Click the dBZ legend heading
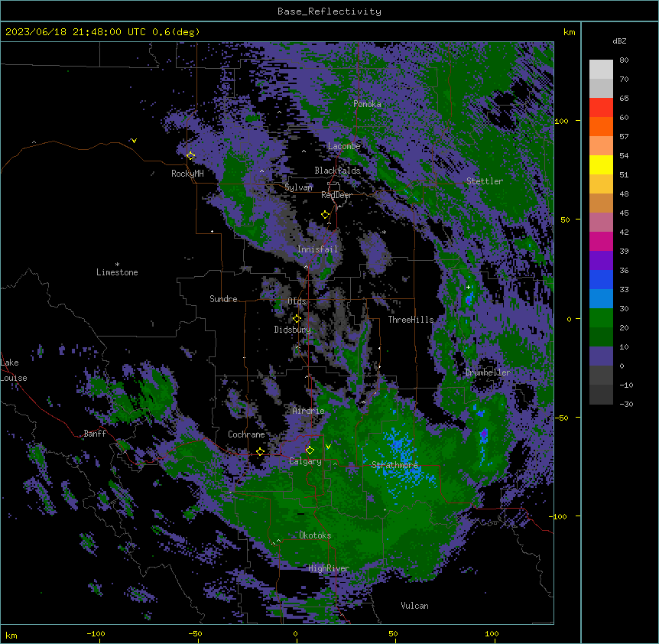Image resolution: width=659 pixels, height=644 pixels. [619, 41]
